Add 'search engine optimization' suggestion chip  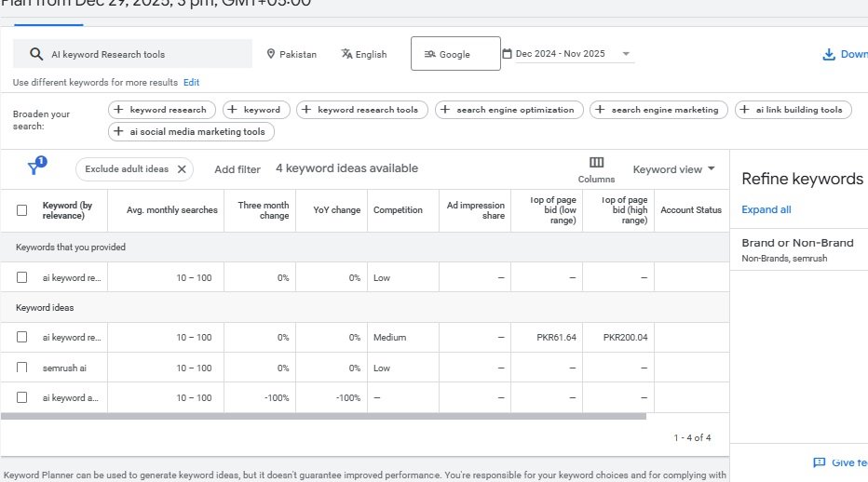509,110
